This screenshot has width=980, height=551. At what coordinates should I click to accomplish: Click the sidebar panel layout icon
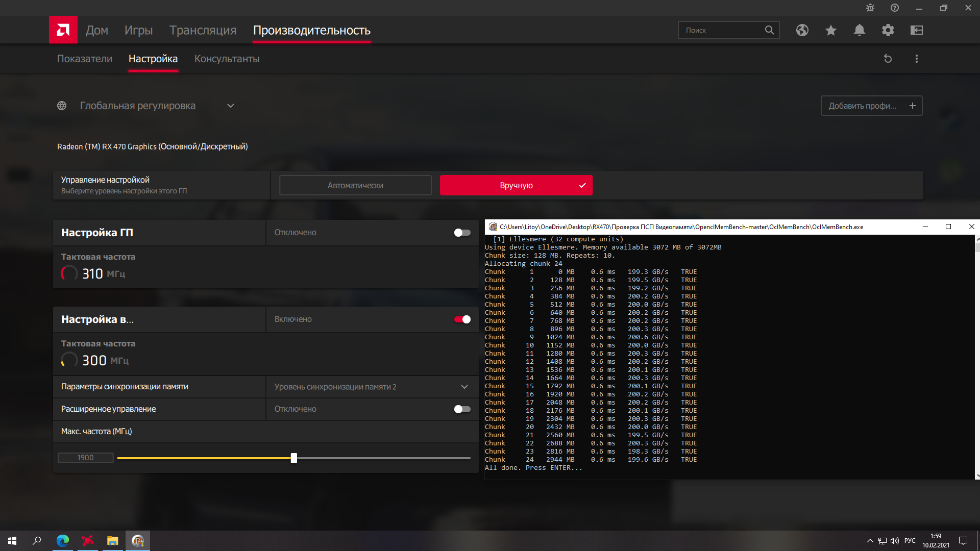point(916,30)
